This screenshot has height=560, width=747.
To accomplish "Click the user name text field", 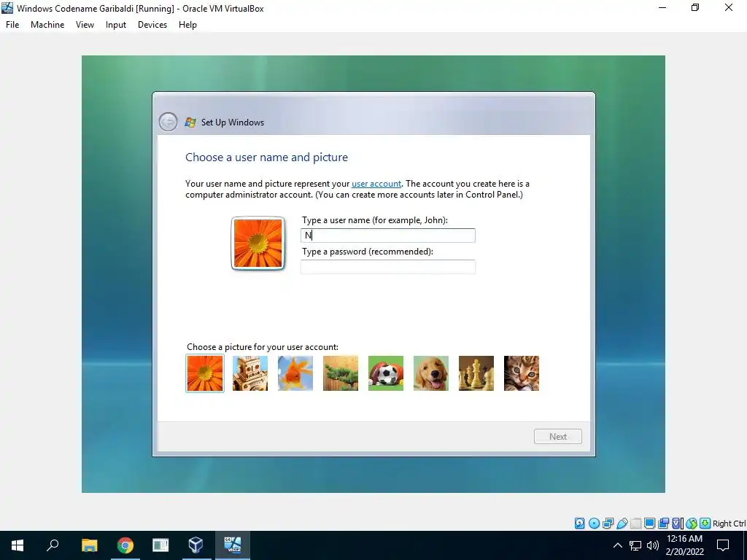I will (388, 236).
